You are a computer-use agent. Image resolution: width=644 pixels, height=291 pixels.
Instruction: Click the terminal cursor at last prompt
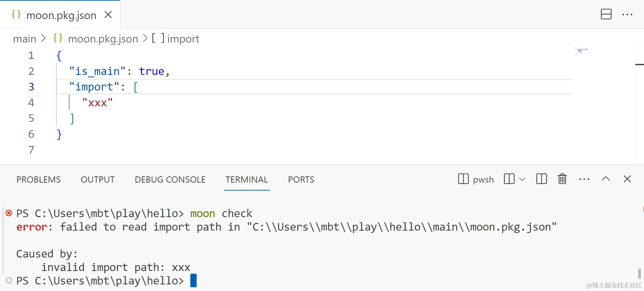(x=193, y=281)
